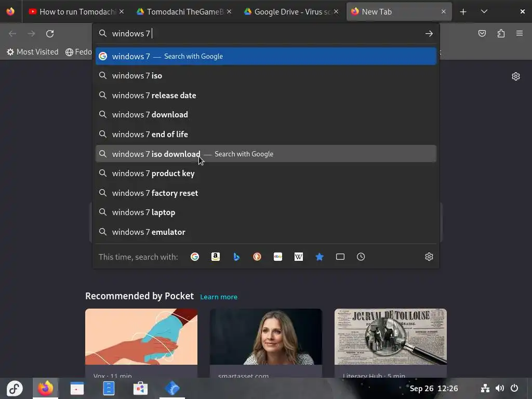532x399 pixels.
Task: Close the New Tab tab
Action: click(444, 12)
